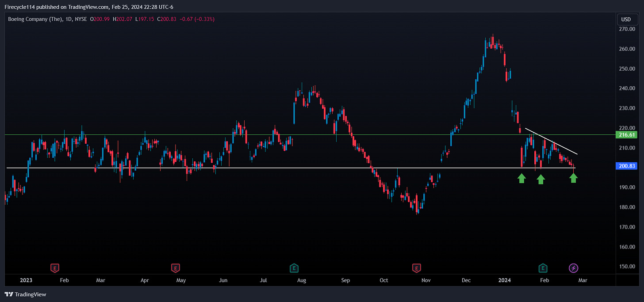The width and height of the screenshot is (644, 302).
Task: Click the red earnings marker before May 2023
Action: coord(176,268)
